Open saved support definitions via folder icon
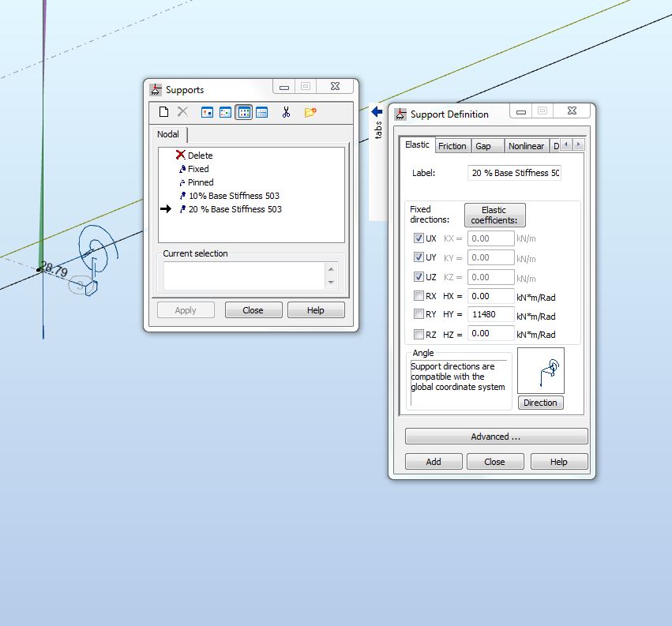 310,113
